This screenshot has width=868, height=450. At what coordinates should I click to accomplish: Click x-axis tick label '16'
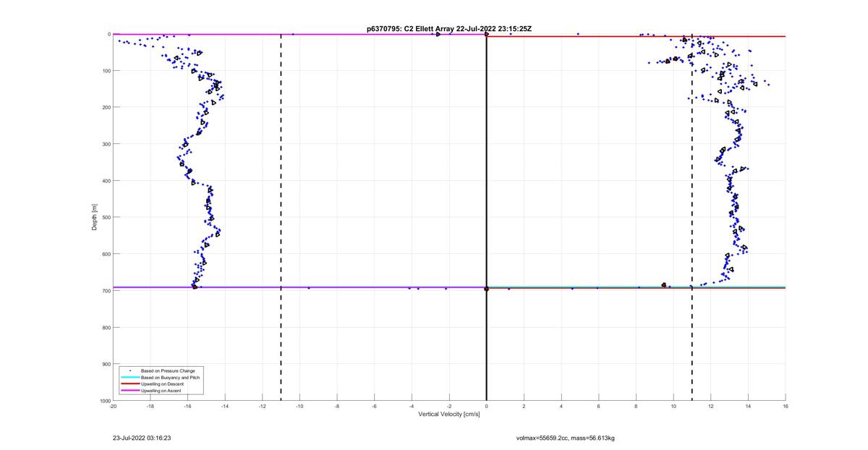pos(786,407)
